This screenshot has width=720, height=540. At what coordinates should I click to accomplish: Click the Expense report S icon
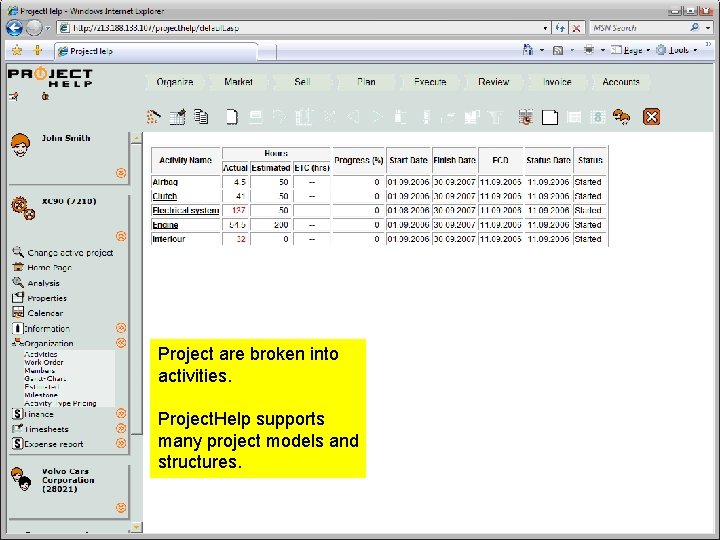tap(17, 444)
